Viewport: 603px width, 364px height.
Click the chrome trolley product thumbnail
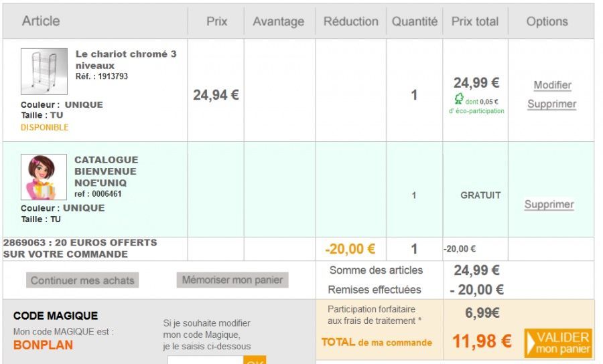click(x=44, y=71)
